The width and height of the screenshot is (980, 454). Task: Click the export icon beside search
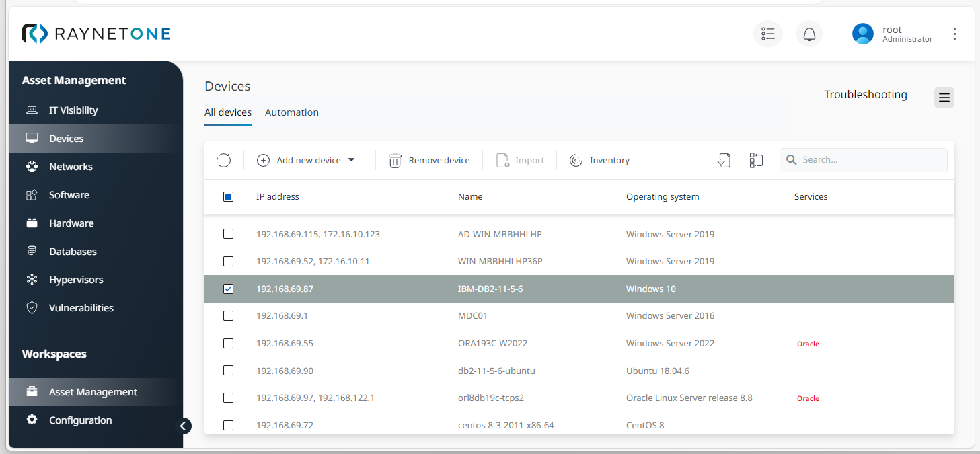[724, 160]
